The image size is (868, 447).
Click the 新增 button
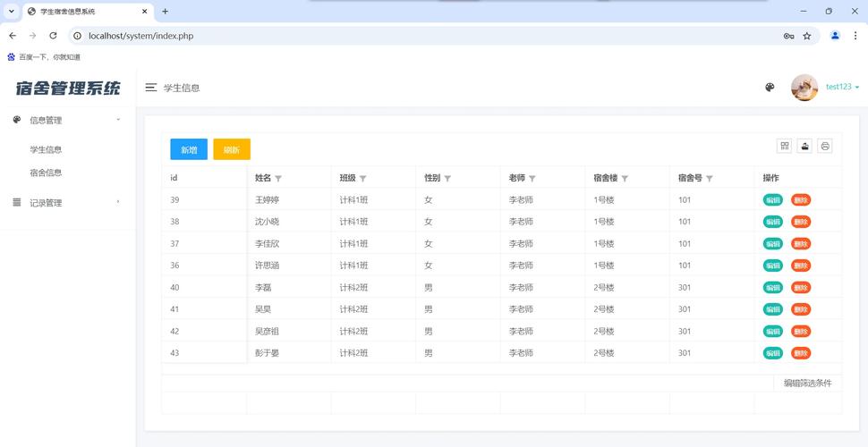tap(189, 149)
